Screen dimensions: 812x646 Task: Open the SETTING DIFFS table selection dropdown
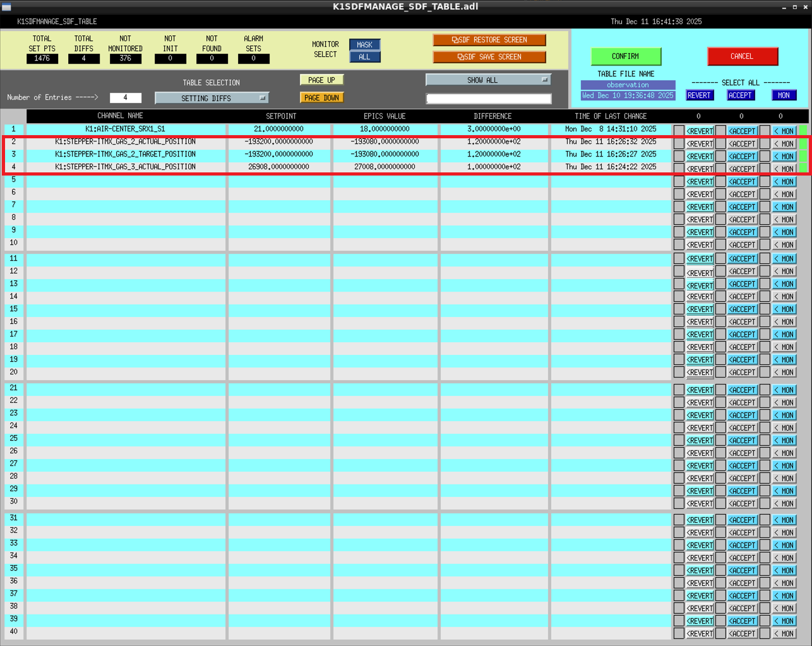point(212,98)
